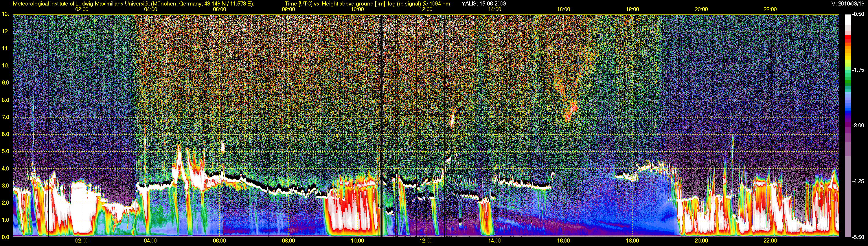Click the 16:00 label on the lower time axis
This screenshot has width=868, height=246.
coord(563,241)
